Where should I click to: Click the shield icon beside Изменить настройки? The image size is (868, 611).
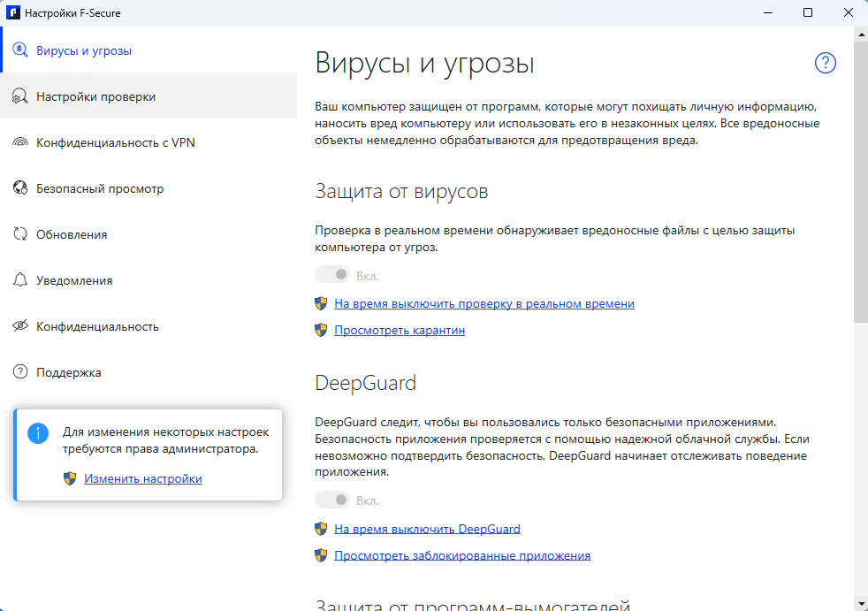pos(70,478)
